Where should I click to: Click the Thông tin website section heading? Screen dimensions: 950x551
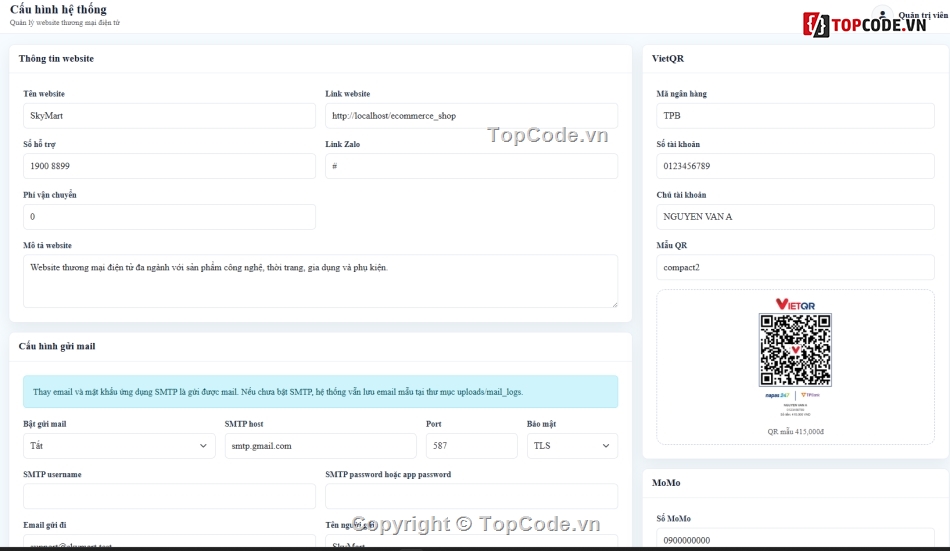click(56, 59)
